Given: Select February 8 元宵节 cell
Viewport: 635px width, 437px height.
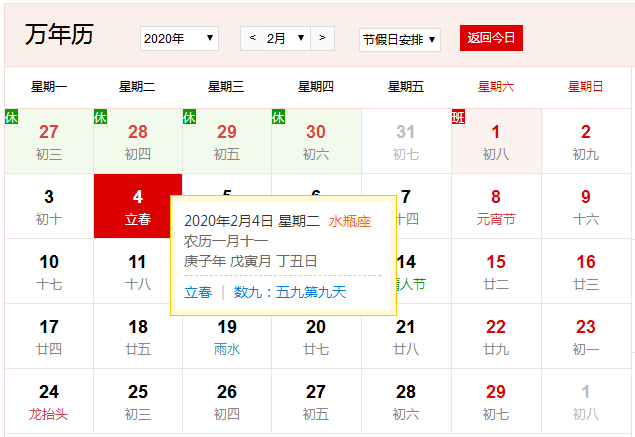Looking at the screenshot, I should pyautogui.click(x=496, y=206).
